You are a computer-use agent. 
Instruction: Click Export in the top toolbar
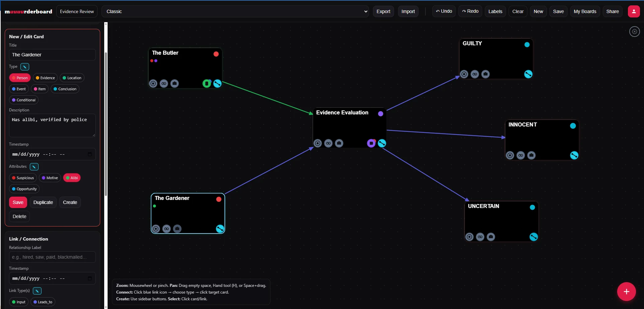383,11
